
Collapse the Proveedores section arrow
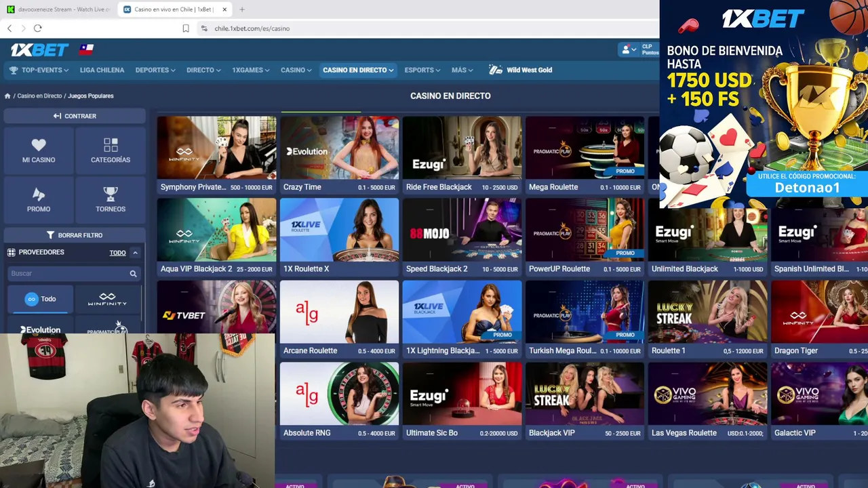pos(135,253)
